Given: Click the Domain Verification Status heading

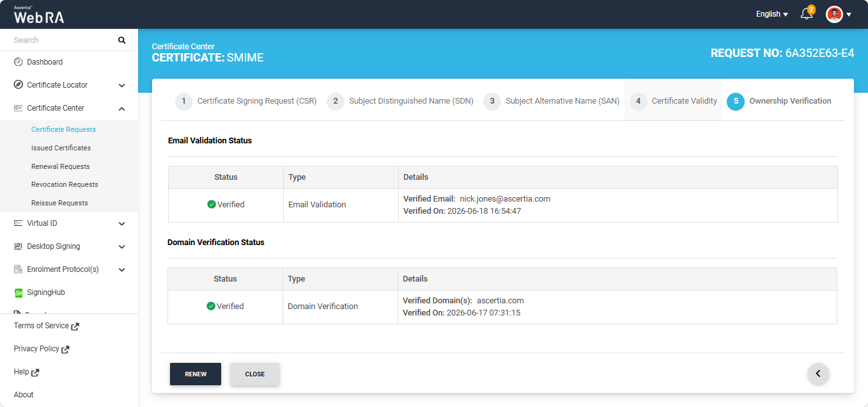Looking at the screenshot, I should point(216,243).
